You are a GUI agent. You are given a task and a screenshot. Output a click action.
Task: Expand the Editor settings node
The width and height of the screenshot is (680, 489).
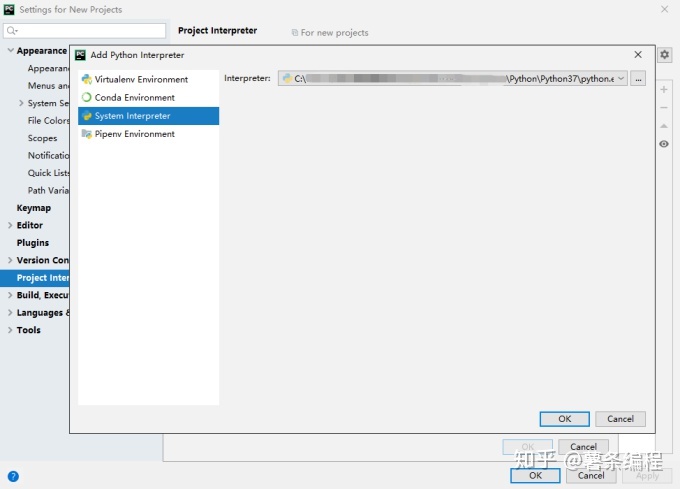point(10,225)
